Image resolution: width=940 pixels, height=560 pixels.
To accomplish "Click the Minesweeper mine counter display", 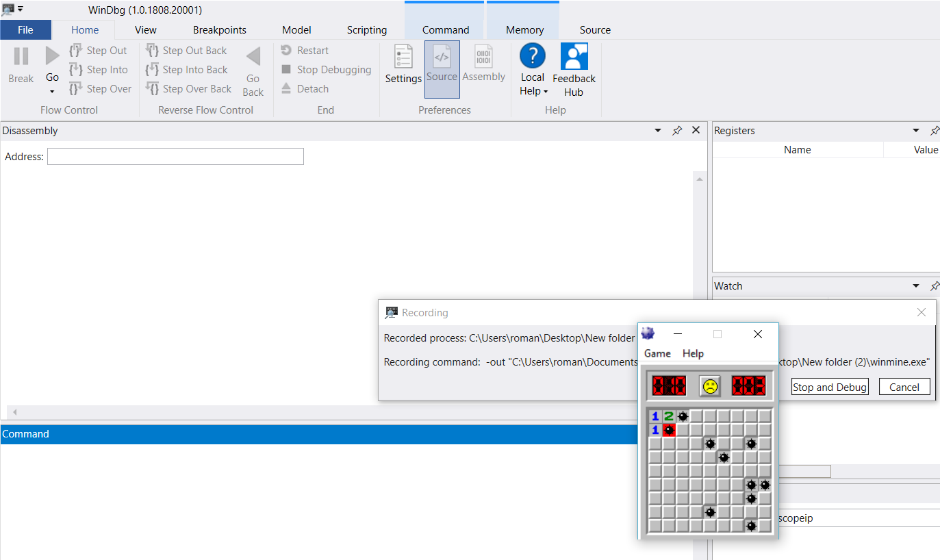I will [669, 386].
